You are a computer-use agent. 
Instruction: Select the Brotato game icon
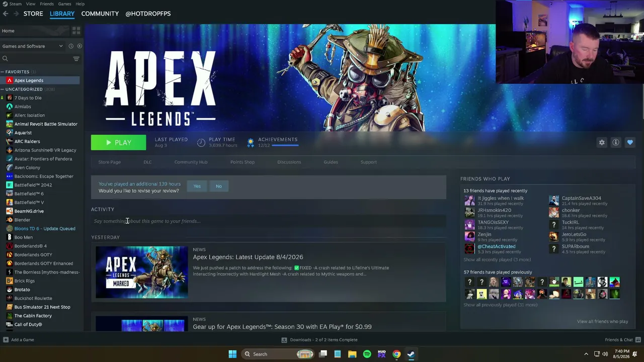point(10,290)
